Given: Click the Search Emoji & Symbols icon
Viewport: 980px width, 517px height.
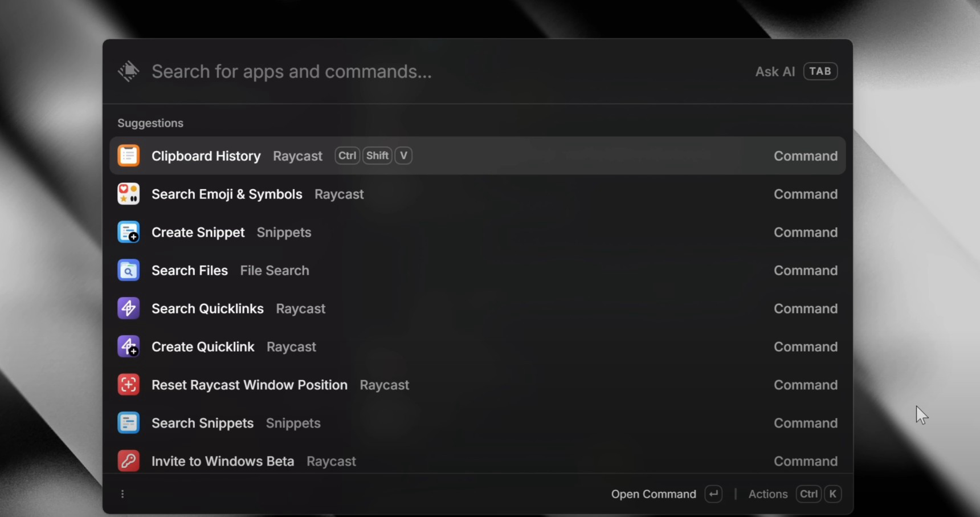Looking at the screenshot, I should coord(128,194).
